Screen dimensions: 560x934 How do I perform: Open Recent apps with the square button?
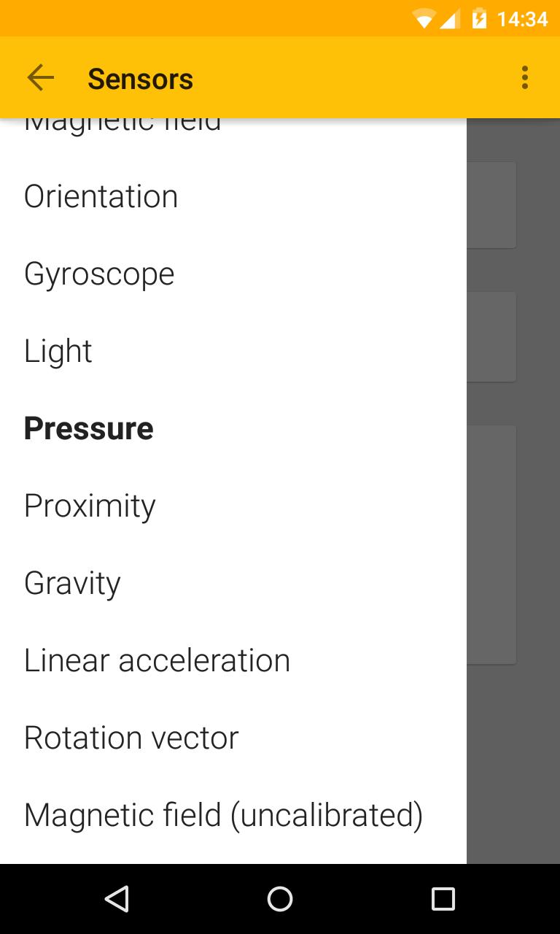click(x=442, y=899)
